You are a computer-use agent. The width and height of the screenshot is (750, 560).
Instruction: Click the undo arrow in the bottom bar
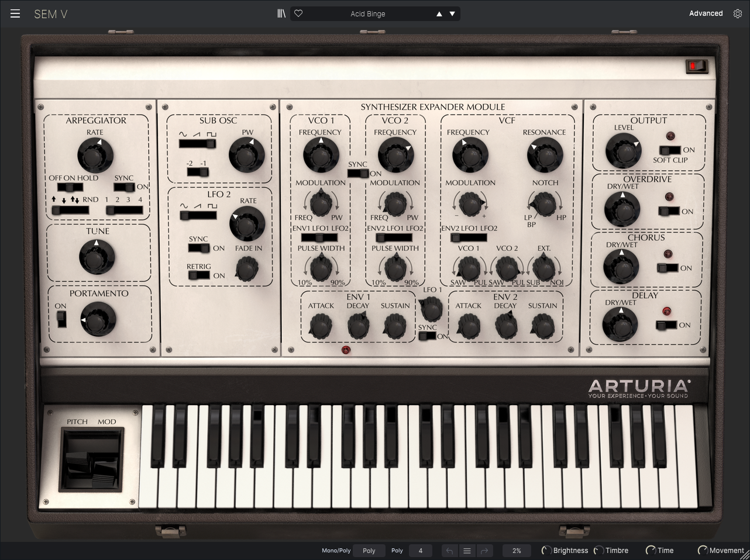pos(449,551)
